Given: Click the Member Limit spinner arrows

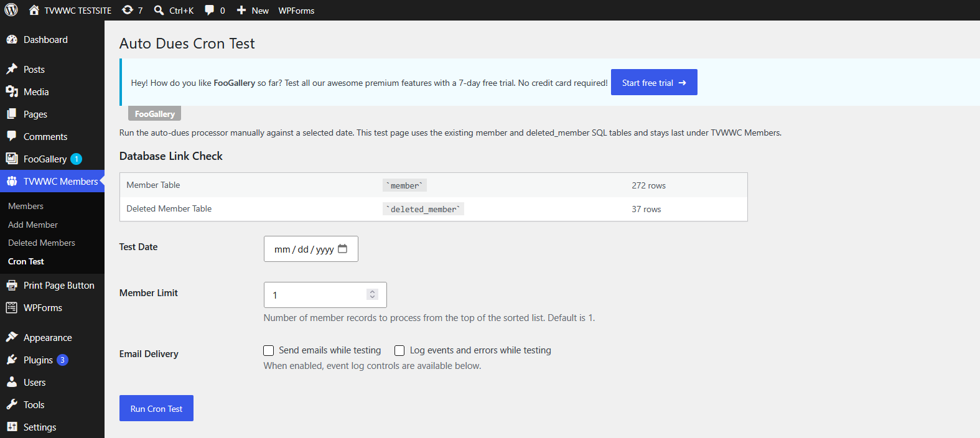Looking at the screenshot, I should click(x=372, y=294).
